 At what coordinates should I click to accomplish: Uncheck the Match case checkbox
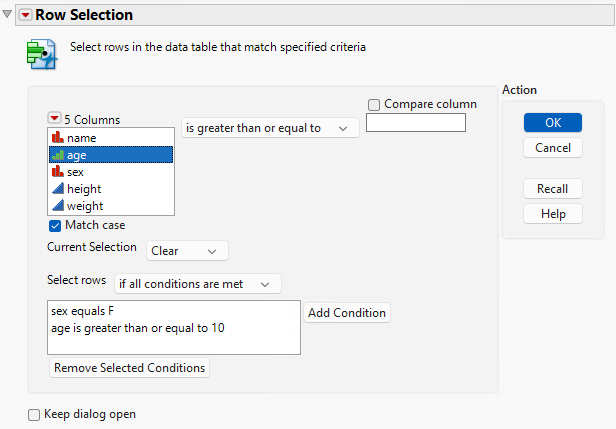tap(55, 226)
